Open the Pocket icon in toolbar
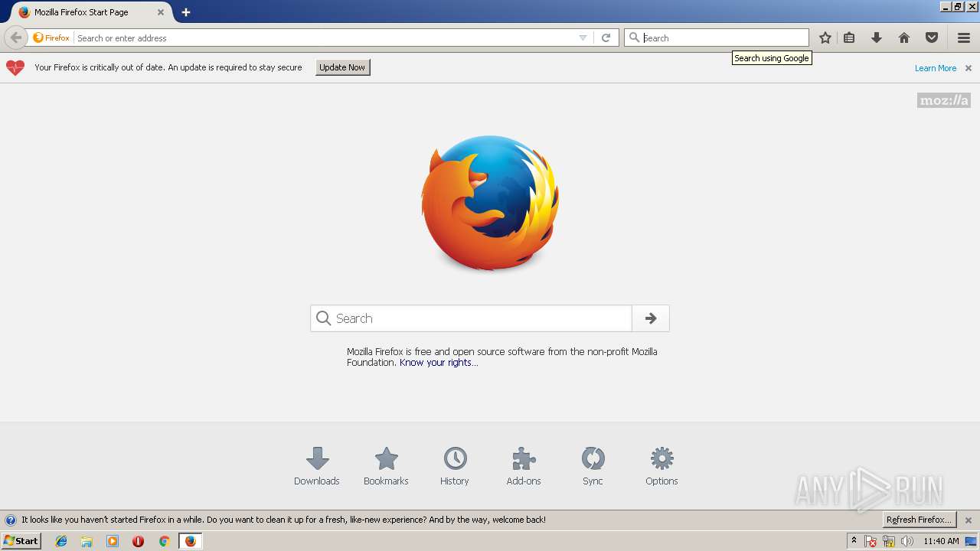 932,37
